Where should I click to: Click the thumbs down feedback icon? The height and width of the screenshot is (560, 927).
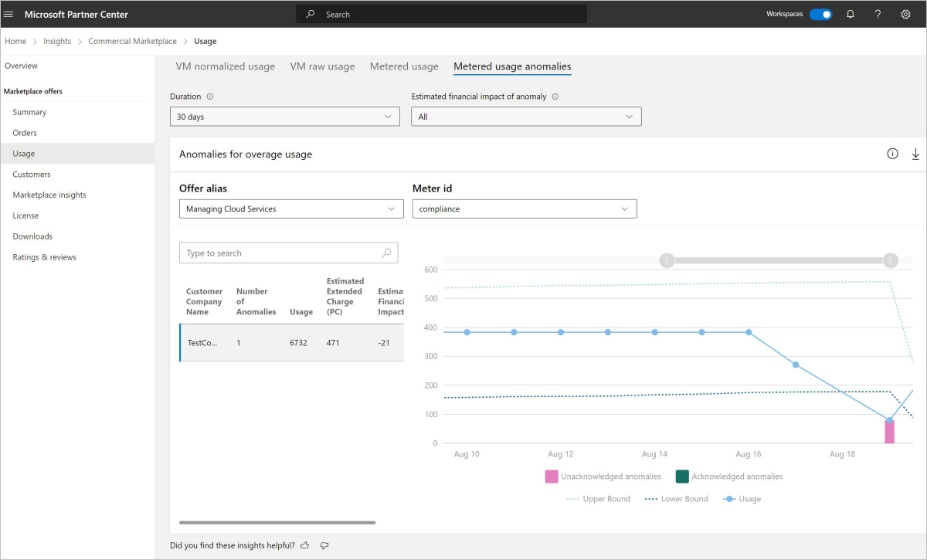[x=324, y=545]
